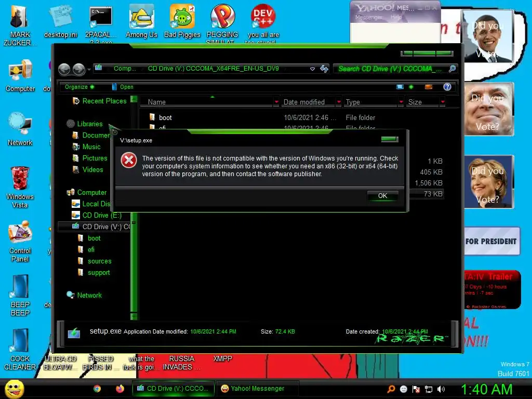Image resolution: width=532 pixels, height=399 pixels.
Task: Click the CD Drive (V:) breadcrumb segment
Action: pyautogui.click(x=213, y=69)
